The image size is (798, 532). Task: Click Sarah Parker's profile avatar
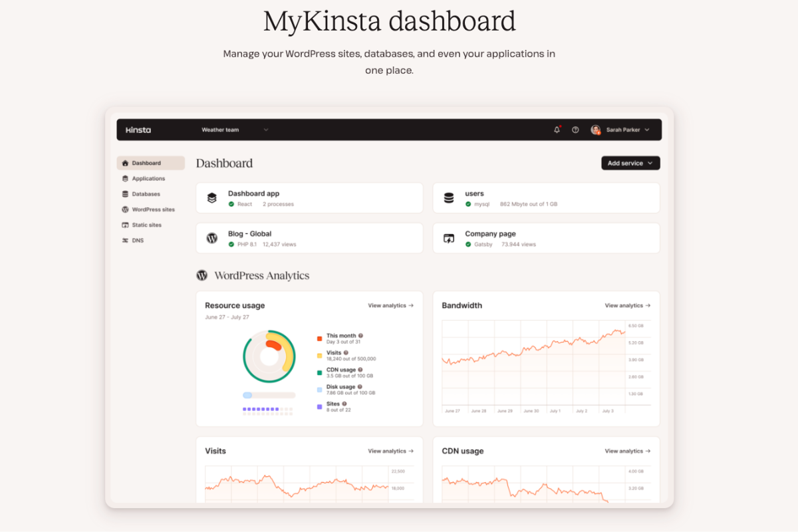pyautogui.click(x=595, y=130)
